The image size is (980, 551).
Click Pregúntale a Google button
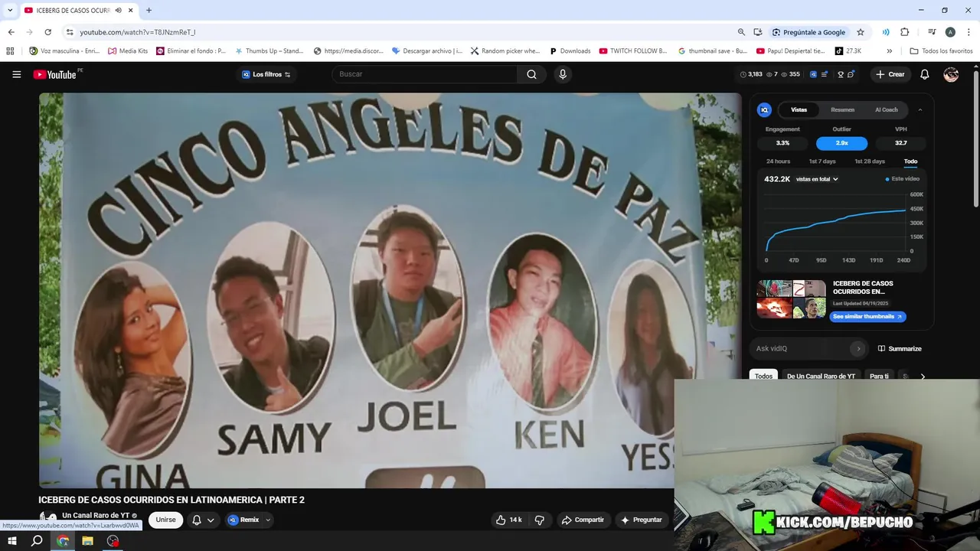[808, 32]
